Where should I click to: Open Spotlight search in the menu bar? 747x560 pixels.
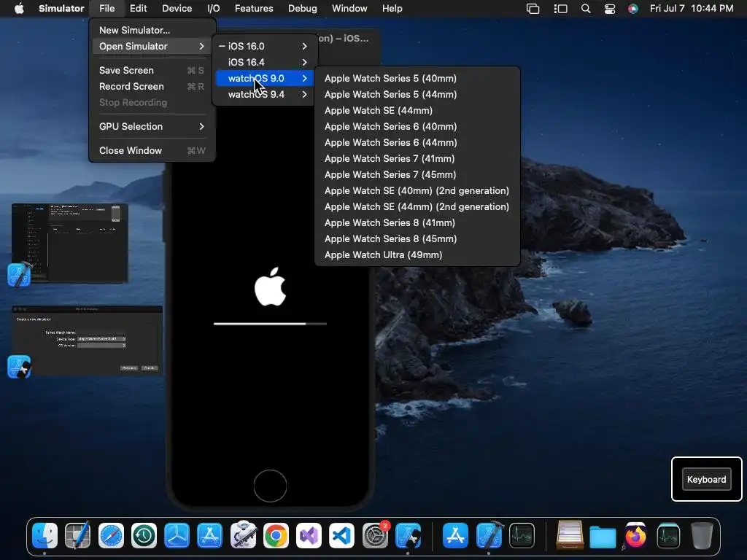pos(586,9)
